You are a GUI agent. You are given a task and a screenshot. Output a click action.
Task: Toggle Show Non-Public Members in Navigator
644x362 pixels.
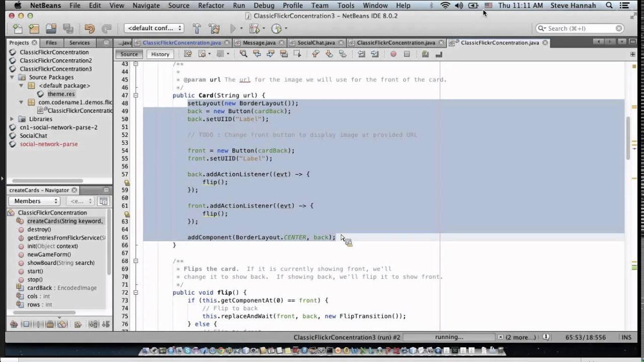point(50,324)
